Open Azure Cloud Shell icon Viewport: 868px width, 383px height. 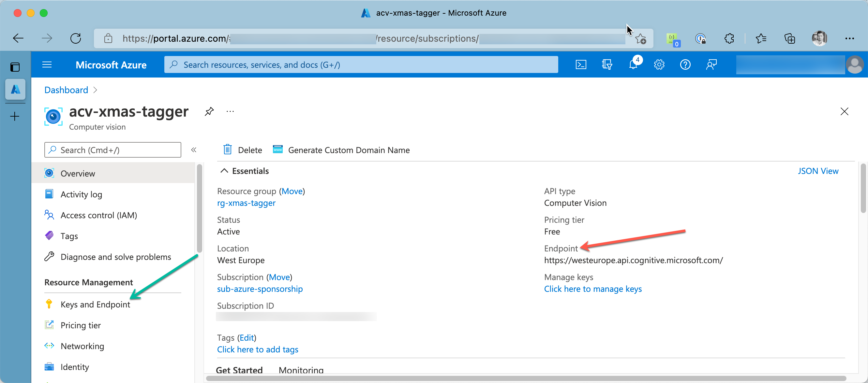click(581, 64)
